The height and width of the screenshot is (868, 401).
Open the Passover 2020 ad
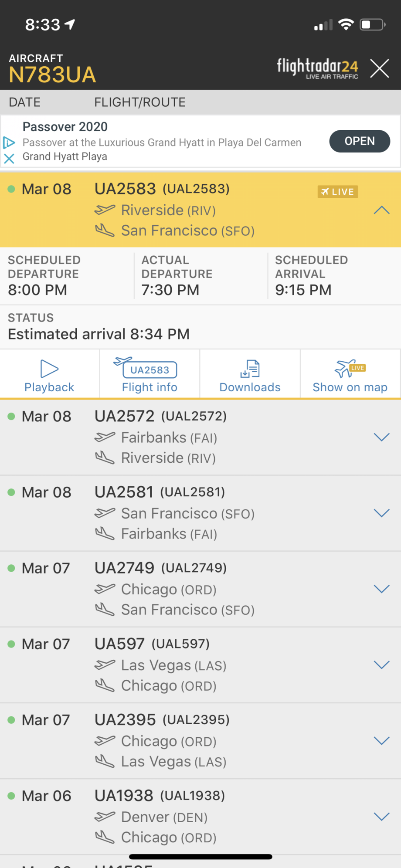click(x=360, y=141)
